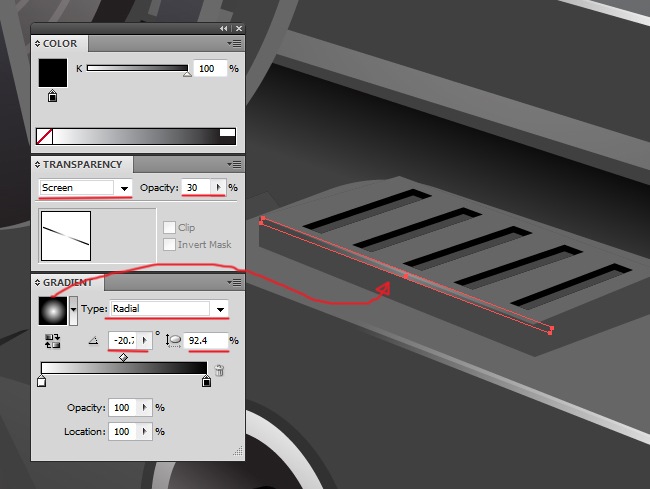Cycle the Gradient panel view arrows
Viewport: 650px width, 489px height.
tap(37, 283)
